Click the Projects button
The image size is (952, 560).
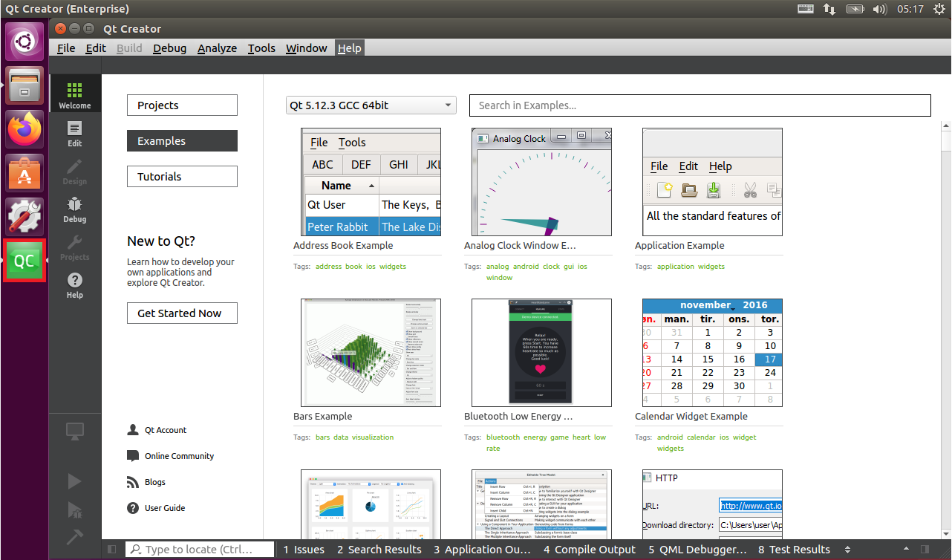[x=182, y=105]
